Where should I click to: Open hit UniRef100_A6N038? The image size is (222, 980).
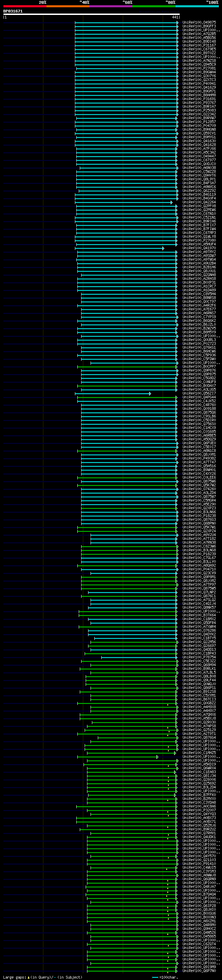199,168
